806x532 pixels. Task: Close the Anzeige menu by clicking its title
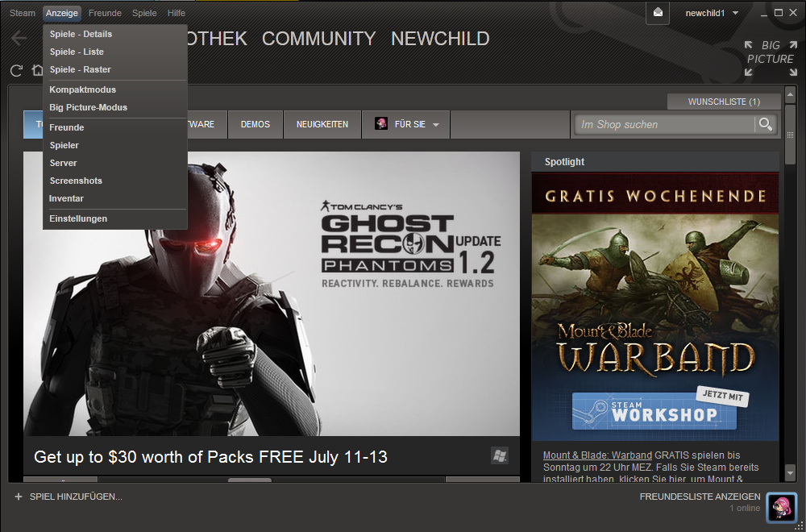click(x=62, y=13)
